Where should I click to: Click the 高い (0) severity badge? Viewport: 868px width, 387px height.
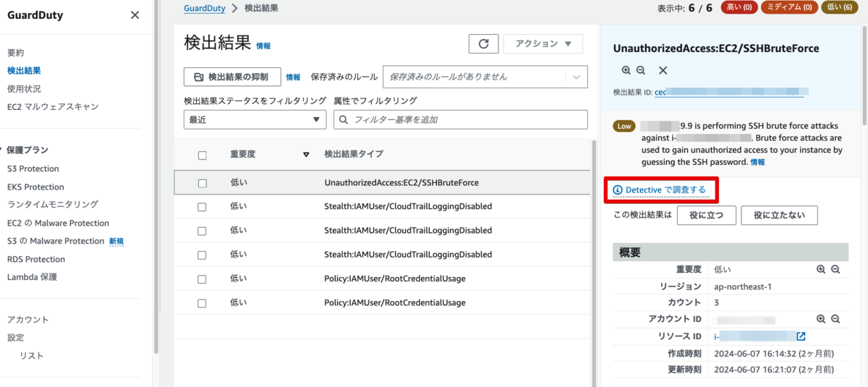point(739,8)
